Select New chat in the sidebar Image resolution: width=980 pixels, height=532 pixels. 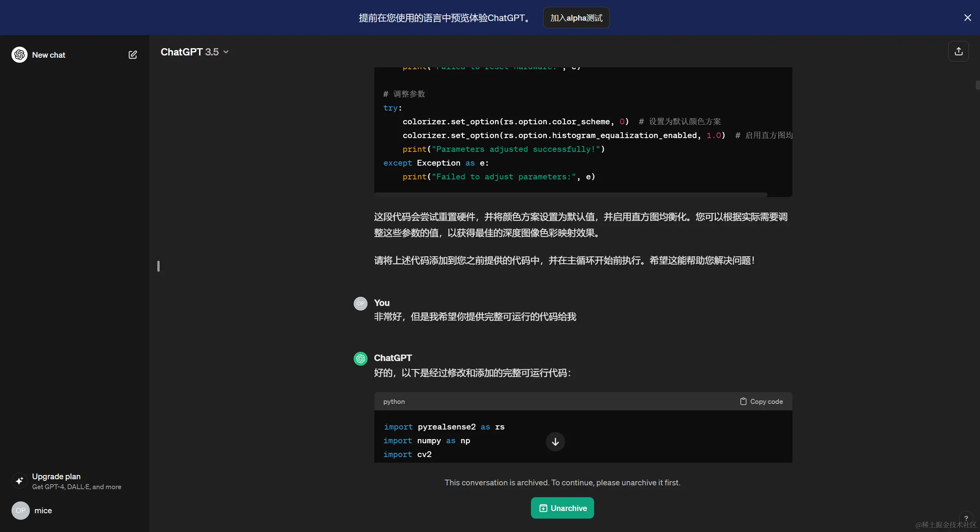tap(49, 55)
